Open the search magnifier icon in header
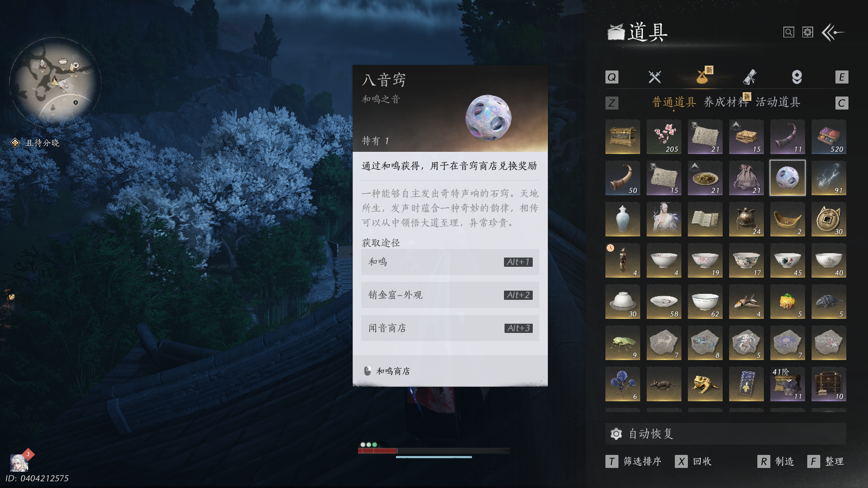The image size is (868, 488). [789, 33]
